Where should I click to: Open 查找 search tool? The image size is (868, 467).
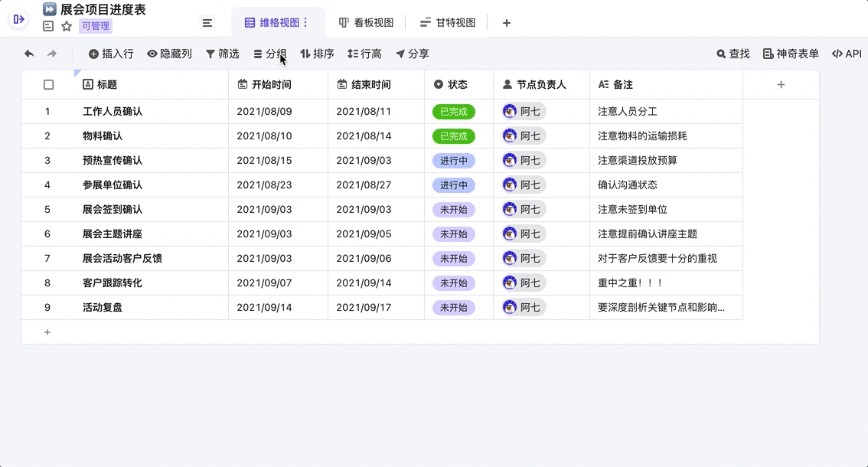tap(733, 54)
